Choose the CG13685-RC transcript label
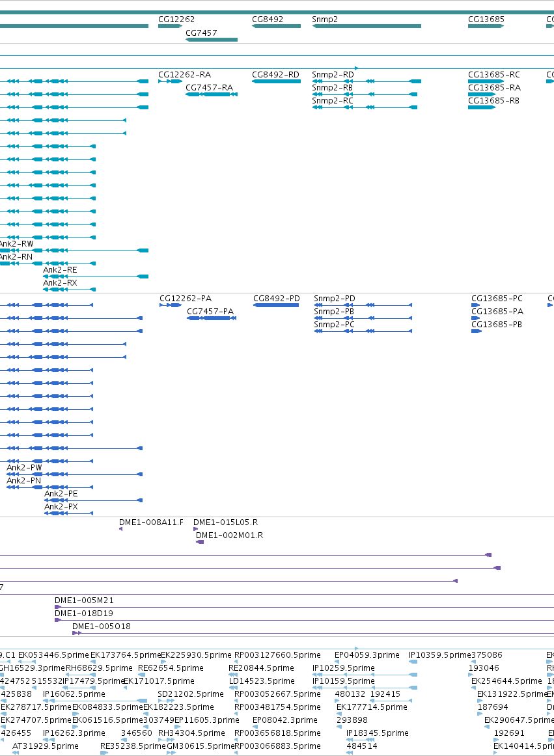The height and width of the screenshot is (756, 554). [494, 75]
